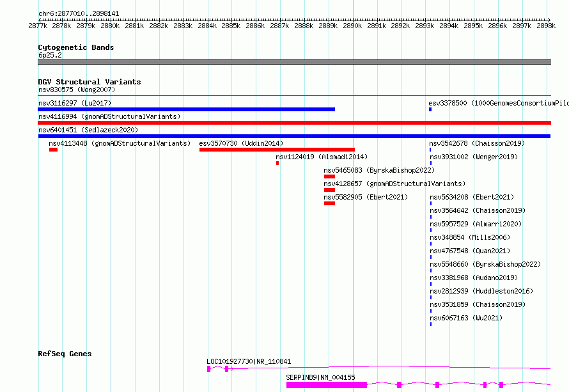Click the 6p25.2 band label
569x392 pixels.
50,55
